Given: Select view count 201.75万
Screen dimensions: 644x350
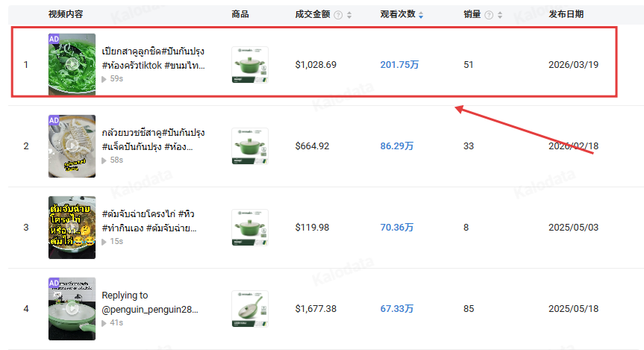Looking at the screenshot, I should pyautogui.click(x=399, y=64).
